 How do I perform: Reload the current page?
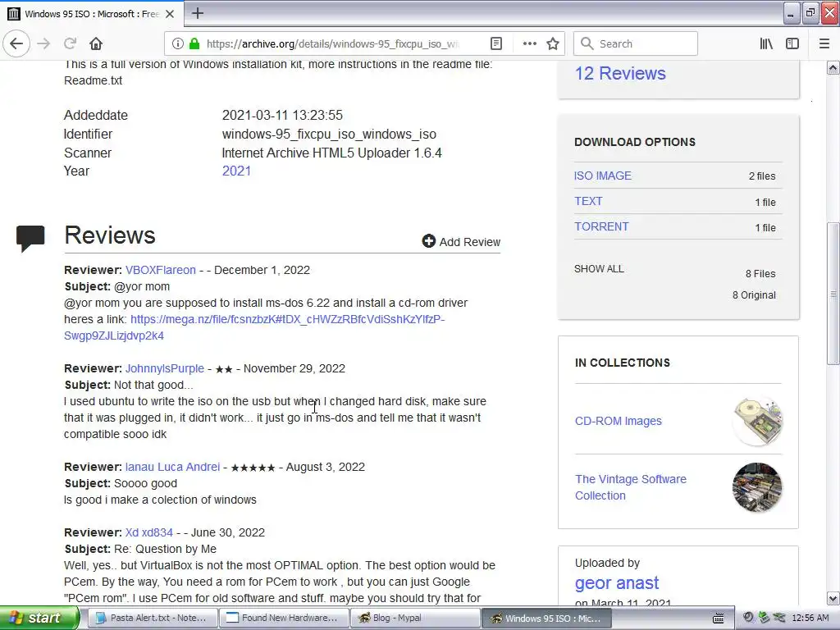point(71,43)
